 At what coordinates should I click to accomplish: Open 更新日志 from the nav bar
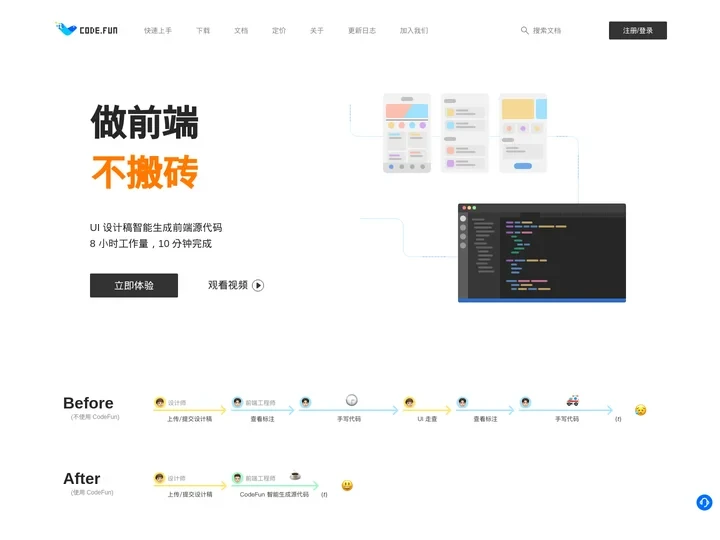click(x=362, y=31)
